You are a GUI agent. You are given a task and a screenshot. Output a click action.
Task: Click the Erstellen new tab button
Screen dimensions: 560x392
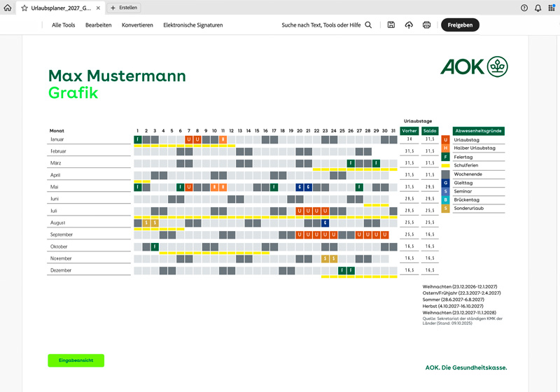[125, 8]
